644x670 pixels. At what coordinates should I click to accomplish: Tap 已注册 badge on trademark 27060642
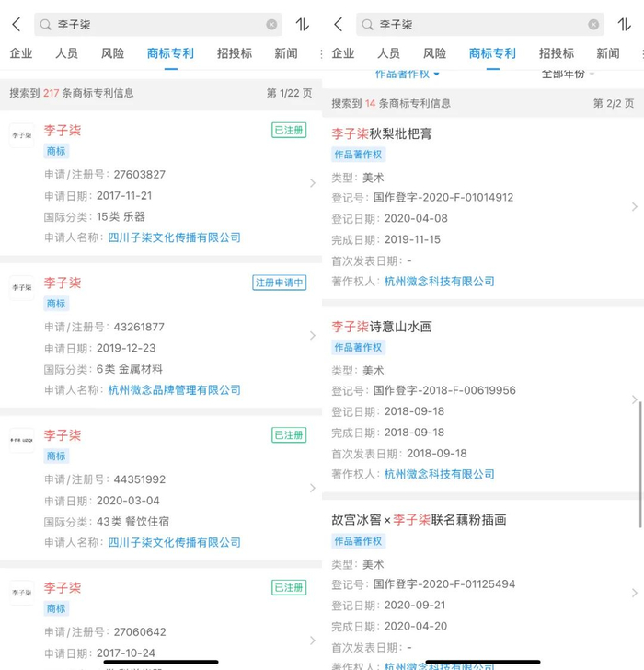[289, 587]
